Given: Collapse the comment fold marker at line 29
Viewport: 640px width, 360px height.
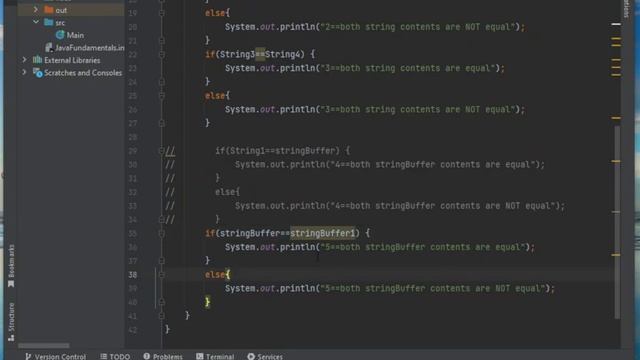Looking at the screenshot, I should coord(162,151).
